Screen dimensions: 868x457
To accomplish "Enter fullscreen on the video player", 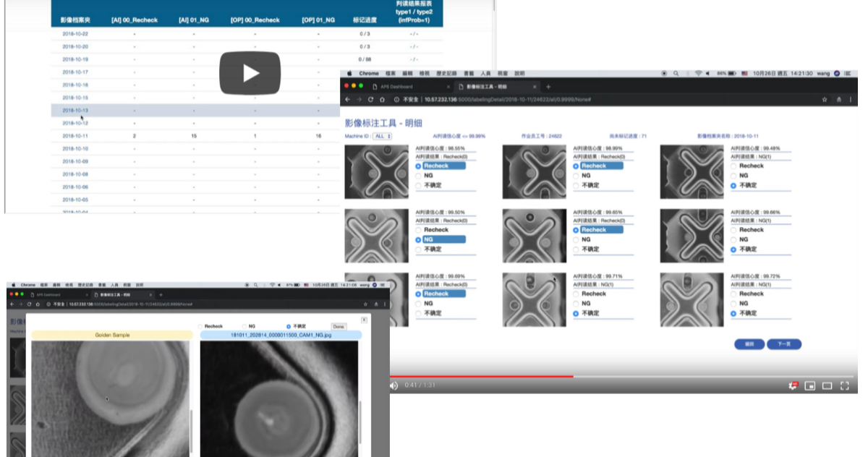I will pos(844,385).
